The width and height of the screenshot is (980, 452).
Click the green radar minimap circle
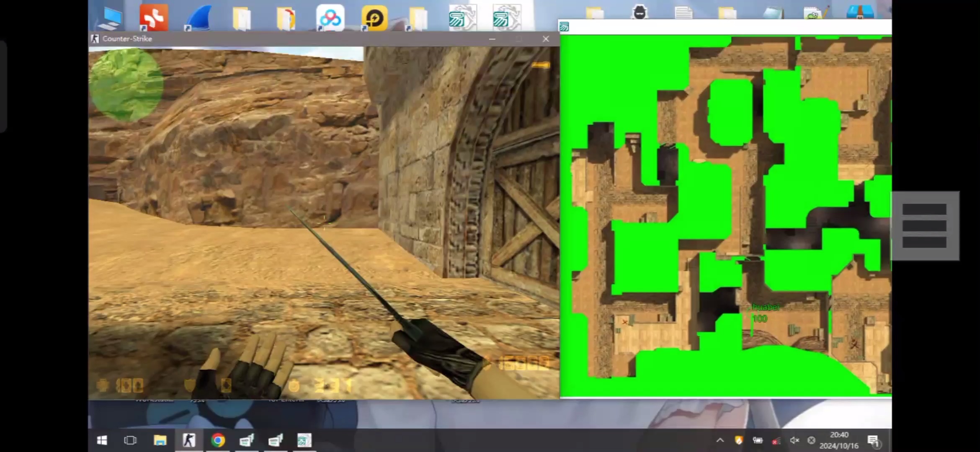(x=126, y=85)
